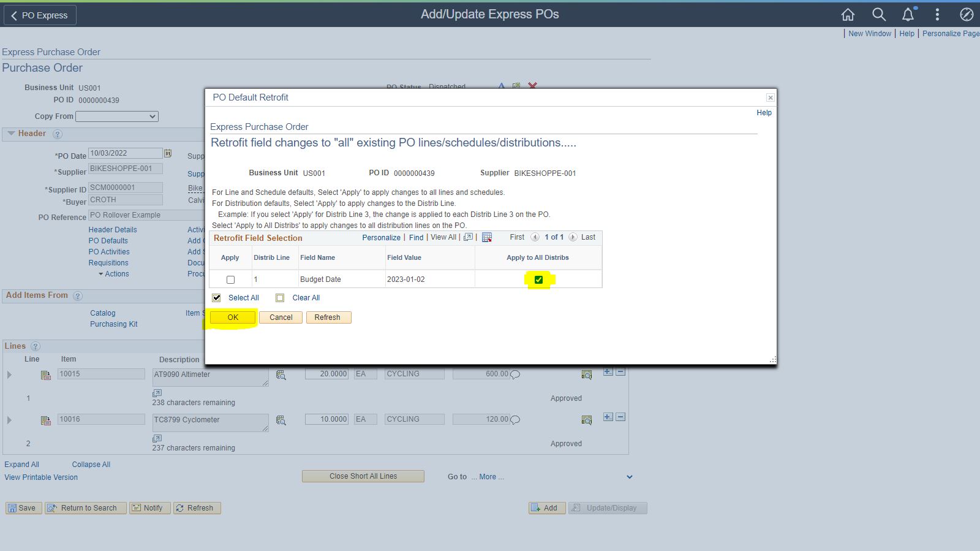Click Expand All lines link
The width and height of the screenshot is (980, 551).
21,465
